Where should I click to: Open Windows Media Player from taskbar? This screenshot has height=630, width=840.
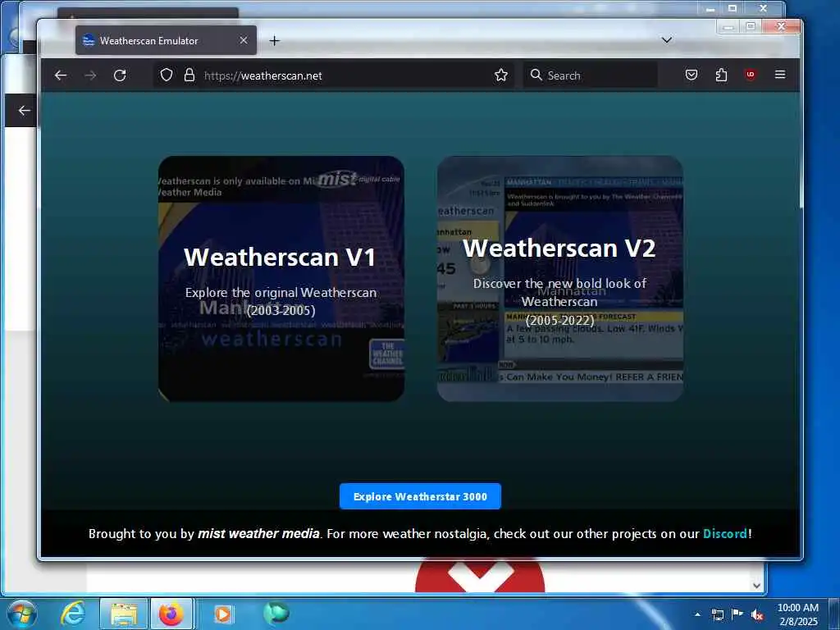point(222,614)
